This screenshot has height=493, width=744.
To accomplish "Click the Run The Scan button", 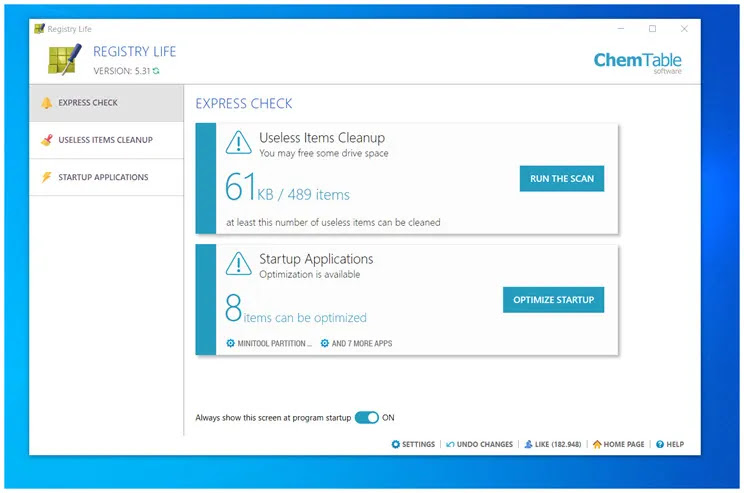I will point(562,178).
